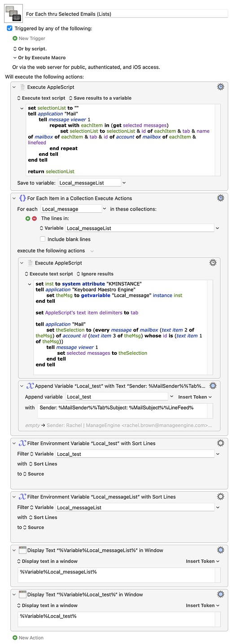Edit the Filter variable Local_messageList field
Viewport: 232px width, 644px height.
click(x=135, y=507)
